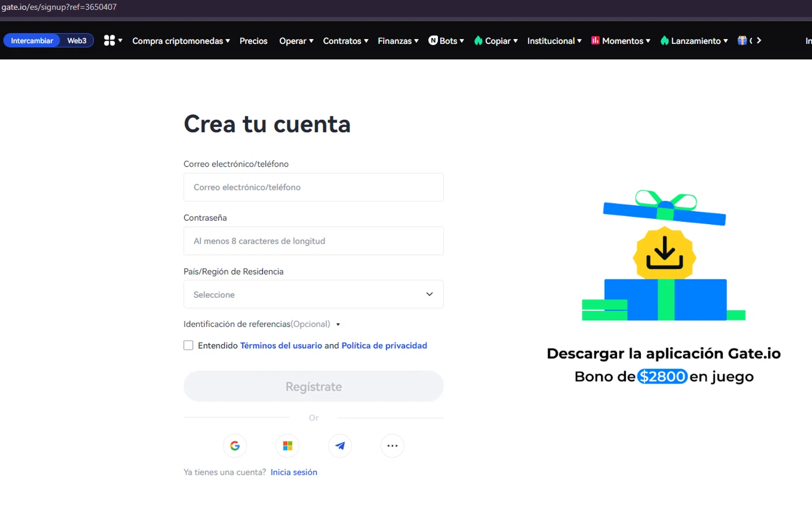Screen dimensions: 812x509
Task: Expand the Finanzas menu
Action: pos(398,41)
